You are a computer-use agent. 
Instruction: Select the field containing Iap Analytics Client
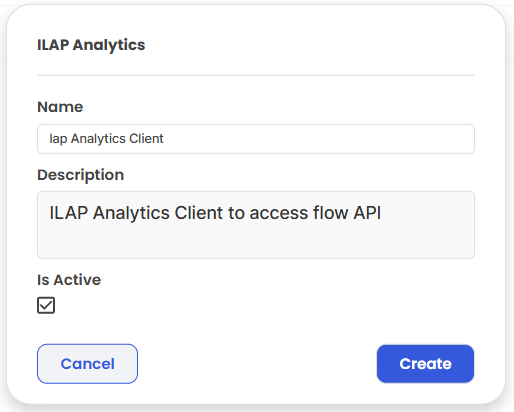[x=256, y=139]
